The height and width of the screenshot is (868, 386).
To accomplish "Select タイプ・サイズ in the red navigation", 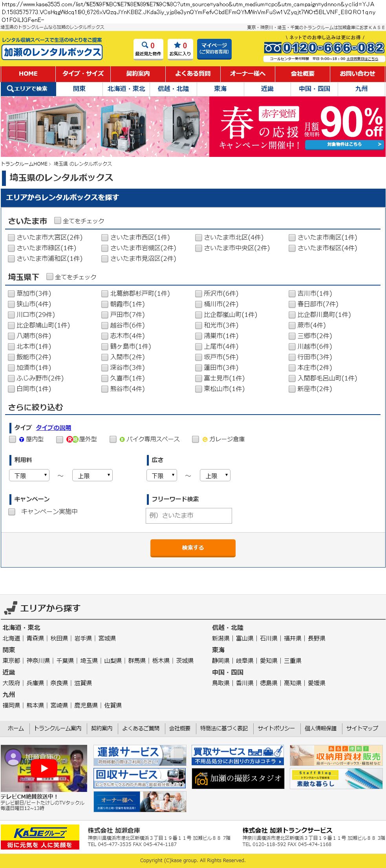I will click(x=83, y=73).
